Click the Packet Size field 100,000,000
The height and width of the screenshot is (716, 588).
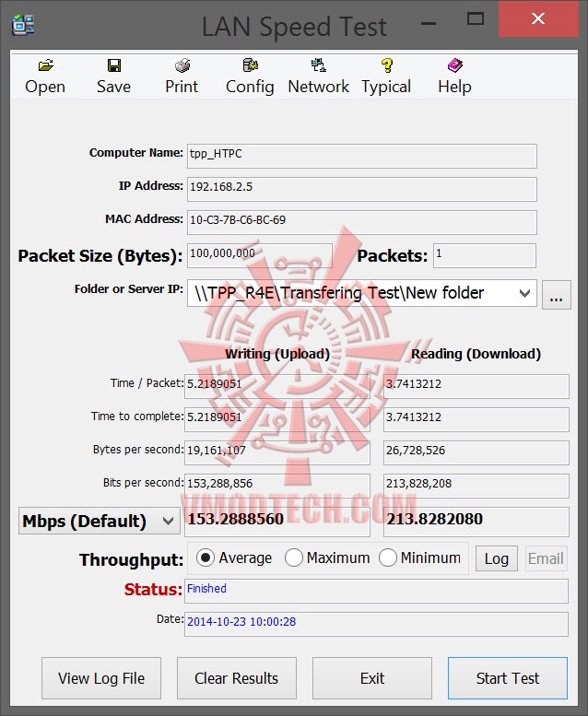coord(260,255)
